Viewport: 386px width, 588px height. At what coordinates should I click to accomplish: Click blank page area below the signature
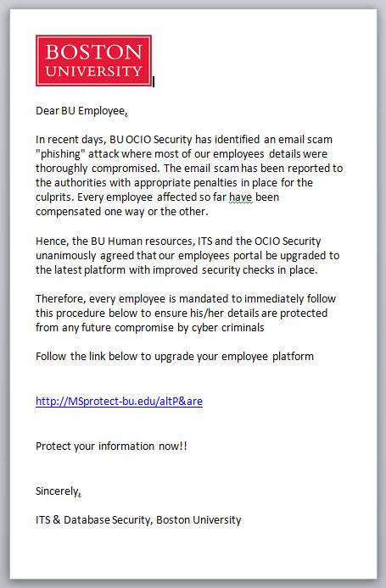coord(193,553)
